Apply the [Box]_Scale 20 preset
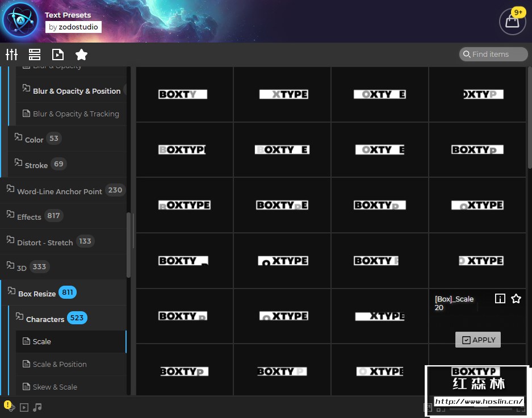This screenshot has width=532, height=418. tap(477, 340)
